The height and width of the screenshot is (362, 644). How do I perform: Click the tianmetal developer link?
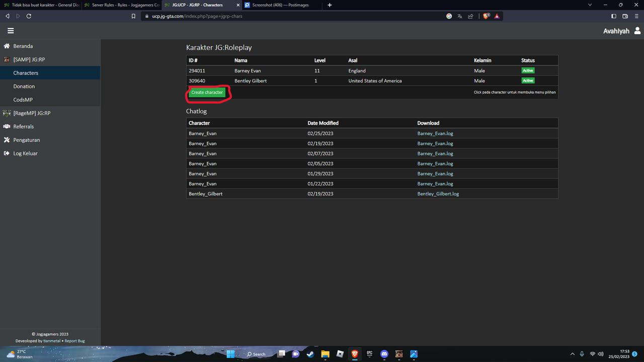click(x=52, y=341)
